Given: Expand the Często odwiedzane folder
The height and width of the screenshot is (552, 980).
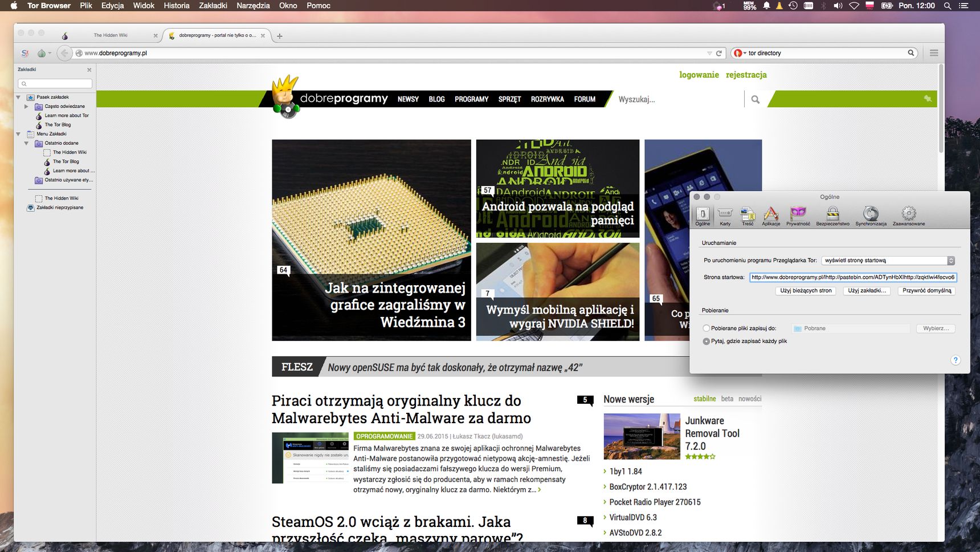Looking at the screenshot, I should click(x=26, y=107).
